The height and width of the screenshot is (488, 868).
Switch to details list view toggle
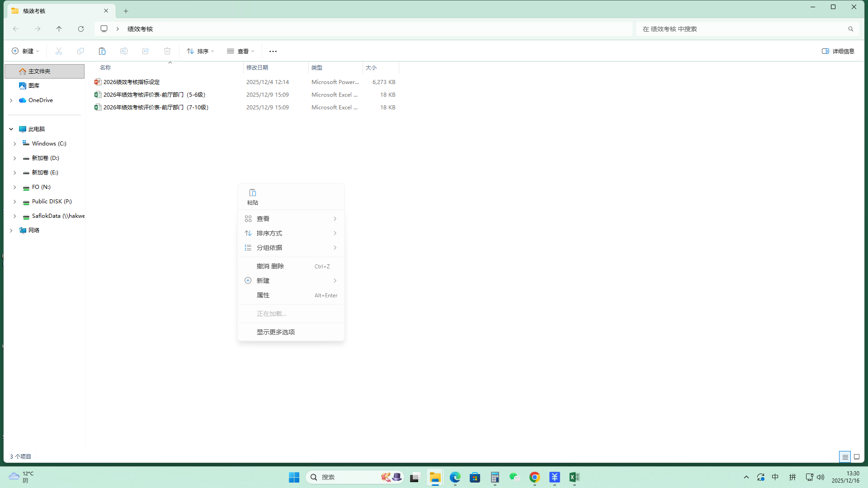(x=844, y=457)
